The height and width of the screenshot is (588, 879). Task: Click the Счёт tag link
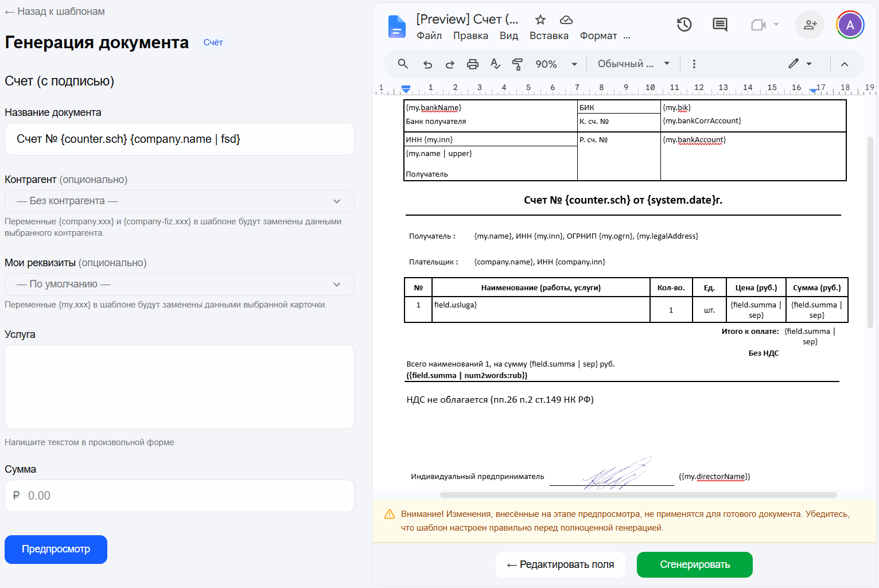click(x=213, y=42)
